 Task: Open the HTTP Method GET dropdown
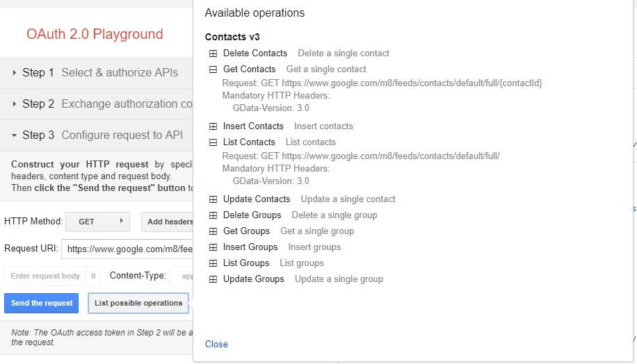tap(97, 222)
